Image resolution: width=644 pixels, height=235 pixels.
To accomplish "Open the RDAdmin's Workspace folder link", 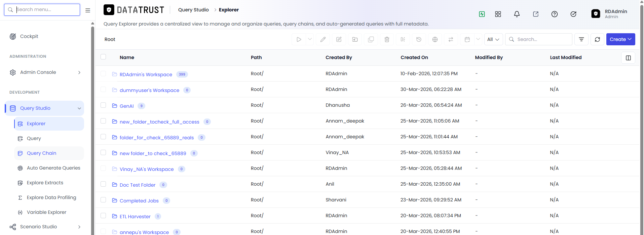I will (x=146, y=75).
